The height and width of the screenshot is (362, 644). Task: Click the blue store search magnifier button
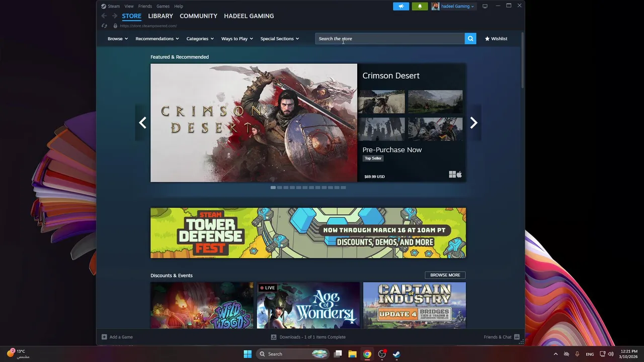(x=470, y=39)
